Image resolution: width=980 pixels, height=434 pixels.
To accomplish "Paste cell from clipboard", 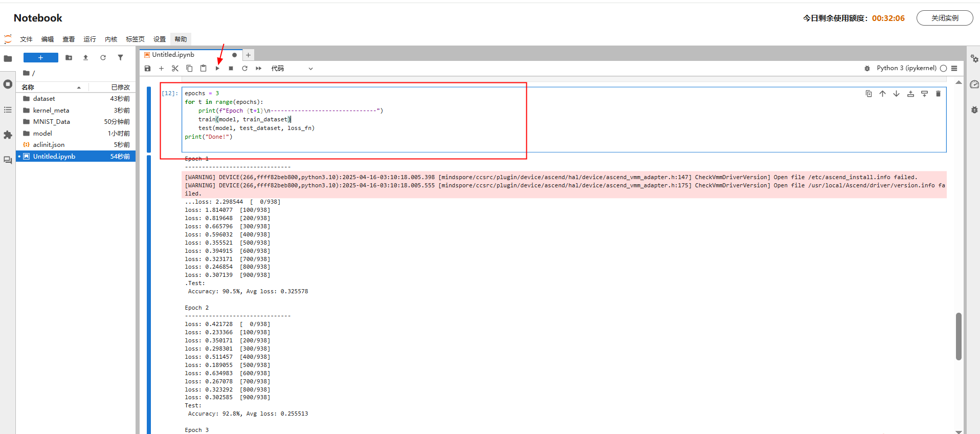I will point(203,68).
